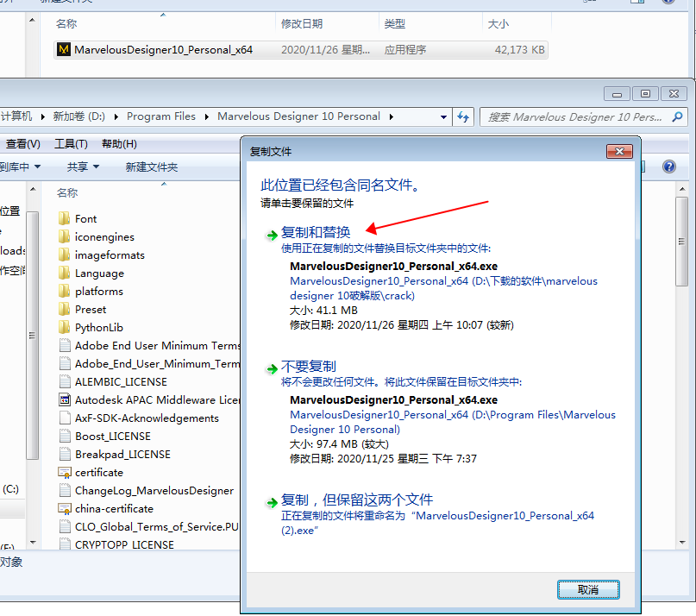696x616 pixels.
Task: Choose 复制，但保留这两个文件 option
Action: point(357,500)
